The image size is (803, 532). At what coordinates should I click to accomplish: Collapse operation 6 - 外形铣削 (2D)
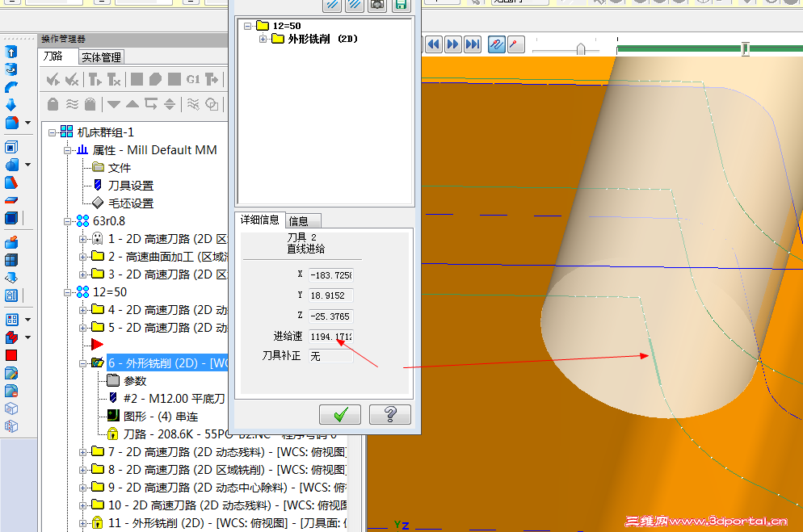click(82, 363)
